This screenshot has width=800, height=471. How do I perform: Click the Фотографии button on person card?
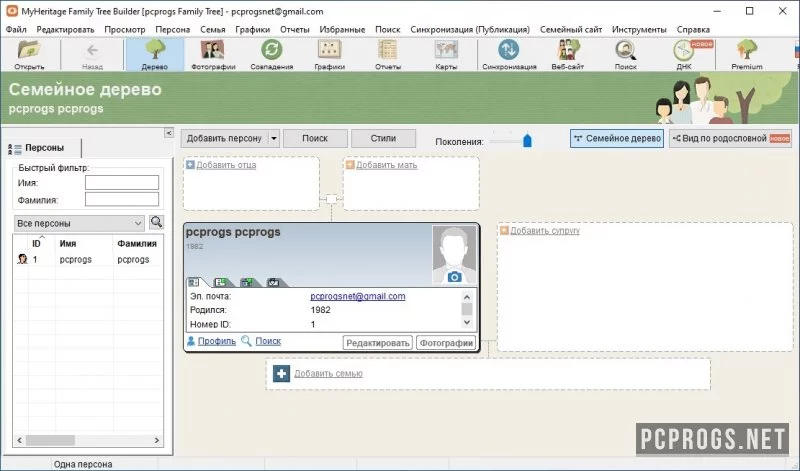(446, 343)
